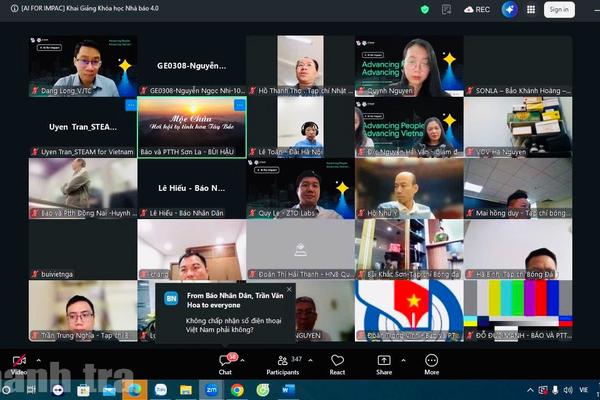
Task: Click the Share screen button
Action: [384, 365]
